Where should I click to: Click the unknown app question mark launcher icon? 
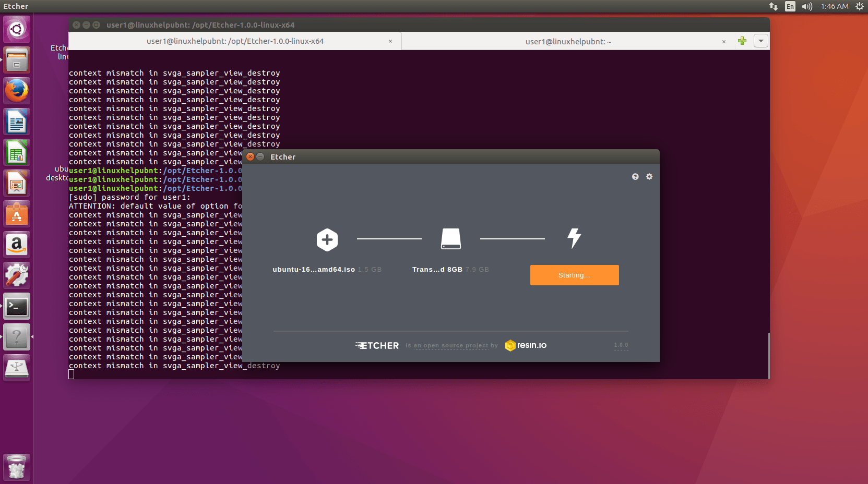pyautogui.click(x=17, y=337)
